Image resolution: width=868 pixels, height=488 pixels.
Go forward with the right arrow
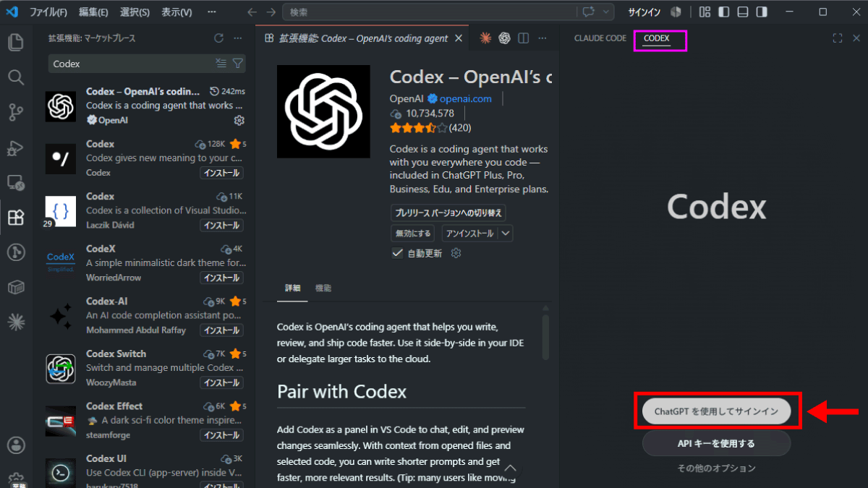(x=271, y=12)
